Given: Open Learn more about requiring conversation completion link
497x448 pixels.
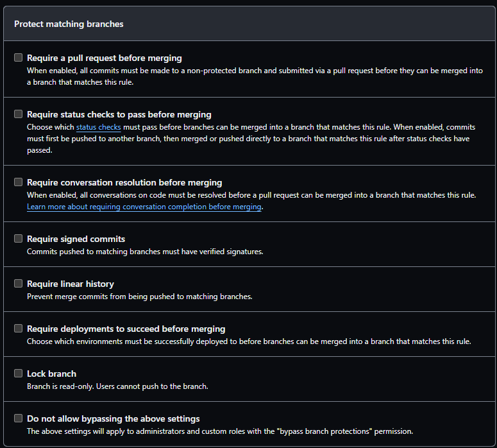Looking at the screenshot, I should 144,207.
